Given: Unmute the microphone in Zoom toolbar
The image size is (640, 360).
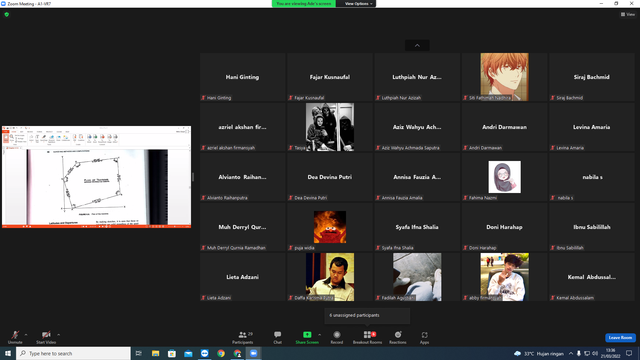Looking at the screenshot, I should tap(15, 337).
